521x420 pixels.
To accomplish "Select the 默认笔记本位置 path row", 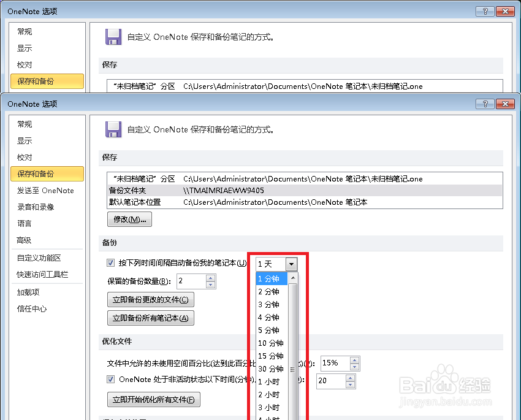I will pos(305,202).
